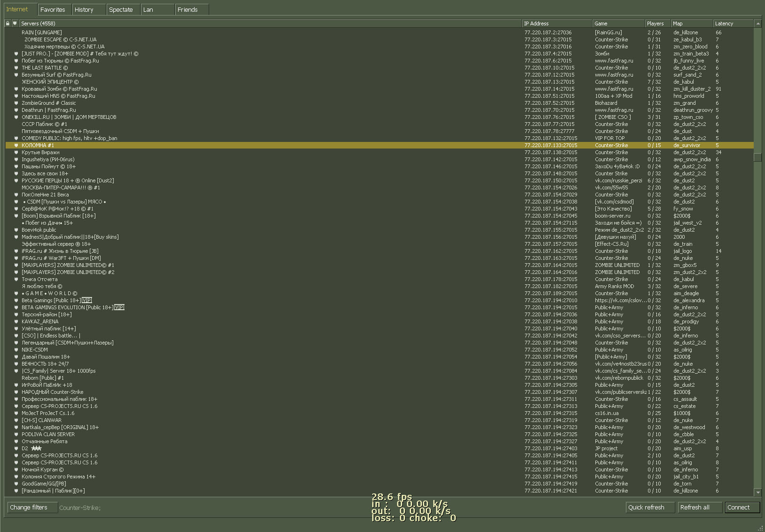Image resolution: width=765 pixels, height=532 pixels.
Task: Select МОСКВА-ПИТЕР-САМАРА!!! server row
Action: 379,188
